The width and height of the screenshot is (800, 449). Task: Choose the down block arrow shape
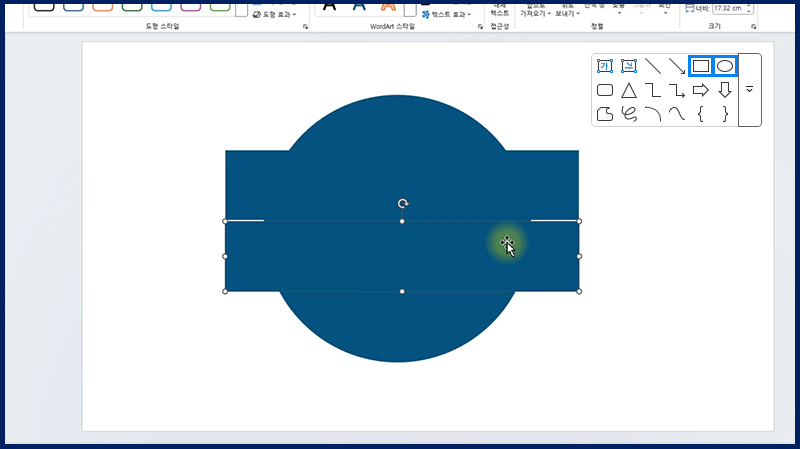[x=724, y=90]
